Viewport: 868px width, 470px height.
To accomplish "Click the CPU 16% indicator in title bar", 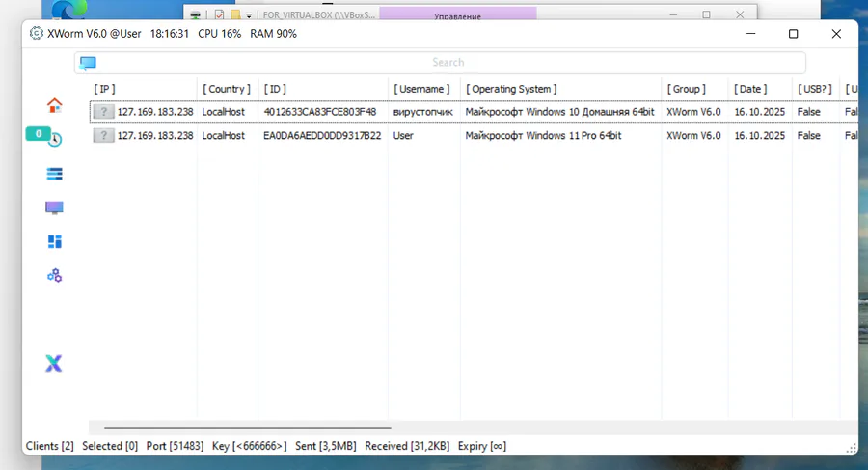I will (x=219, y=34).
